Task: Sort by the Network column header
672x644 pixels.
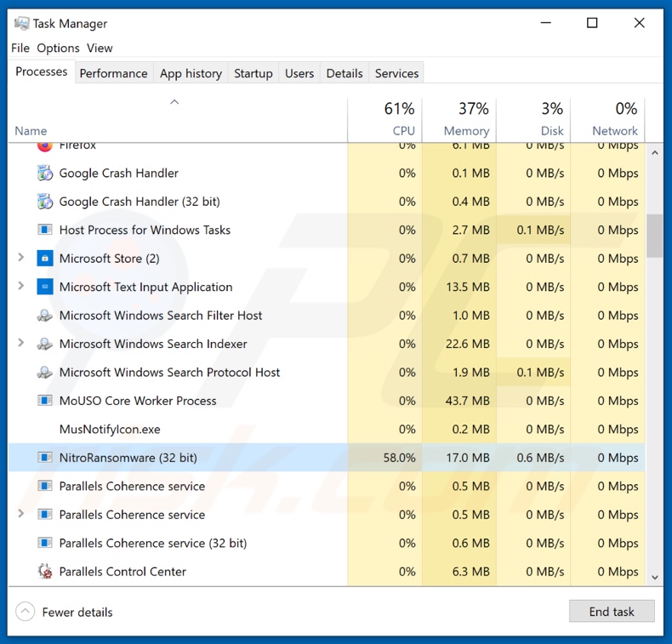Action: point(607,120)
